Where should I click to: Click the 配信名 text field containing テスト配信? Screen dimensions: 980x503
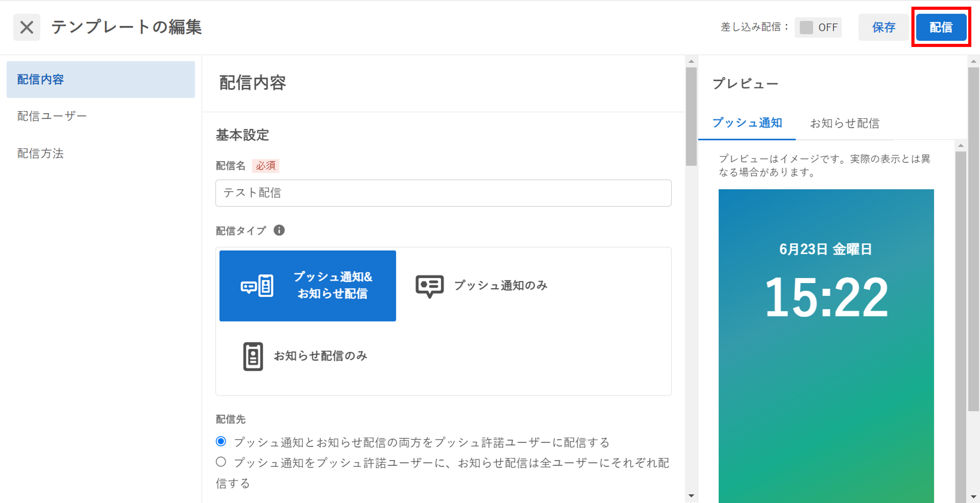[443, 193]
